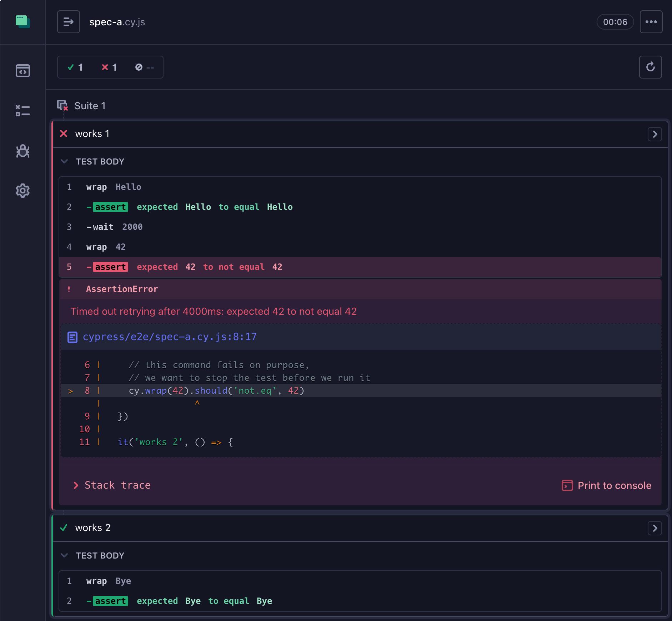Click the 00:06 run duration badge
This screenshot has width=672, height=621.
pos(615,22)
